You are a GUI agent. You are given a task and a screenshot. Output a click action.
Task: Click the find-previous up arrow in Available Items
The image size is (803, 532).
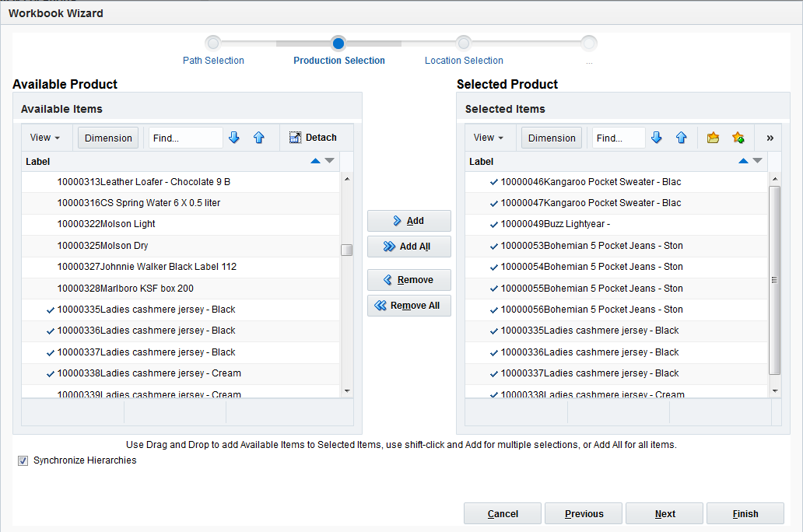tap(259, 138)
